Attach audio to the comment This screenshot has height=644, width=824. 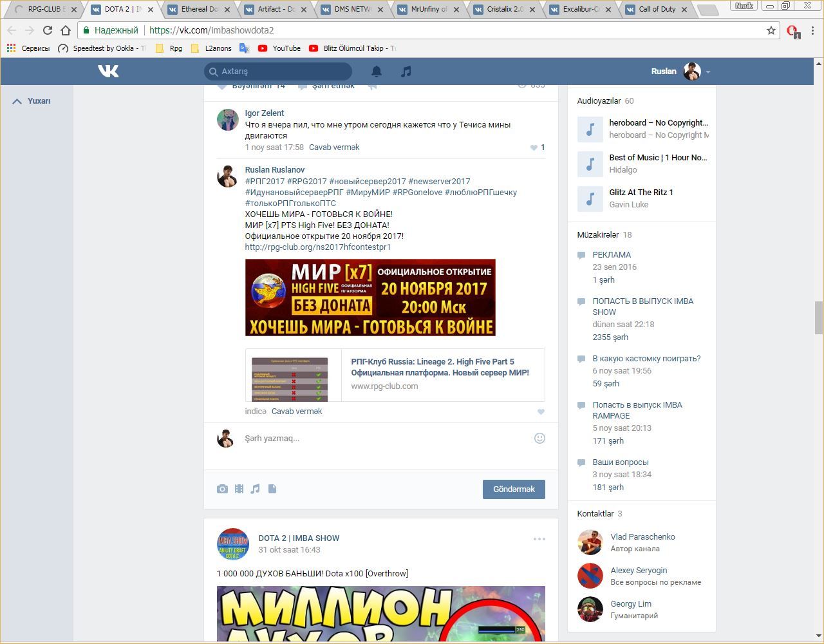point(256,489)
